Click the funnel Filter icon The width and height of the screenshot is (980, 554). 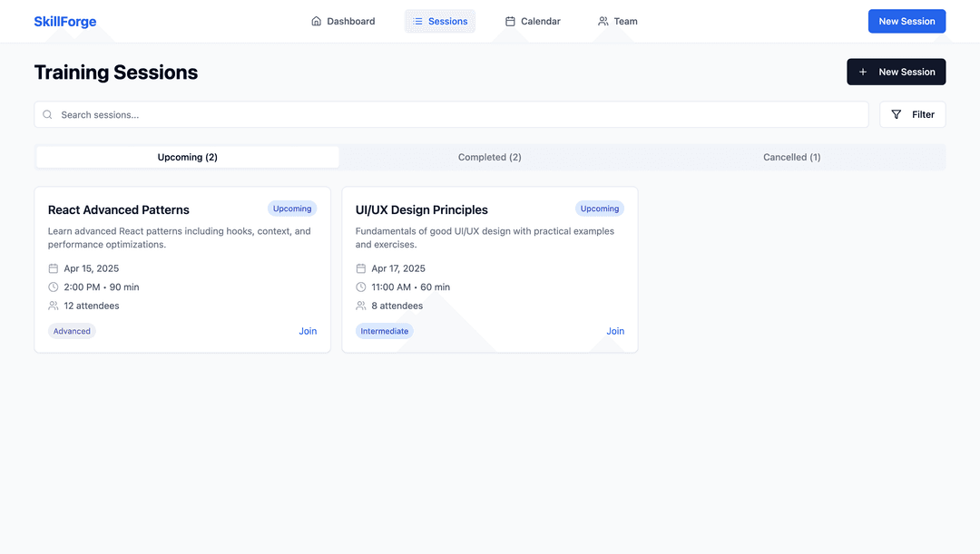(x=897, y=114)
